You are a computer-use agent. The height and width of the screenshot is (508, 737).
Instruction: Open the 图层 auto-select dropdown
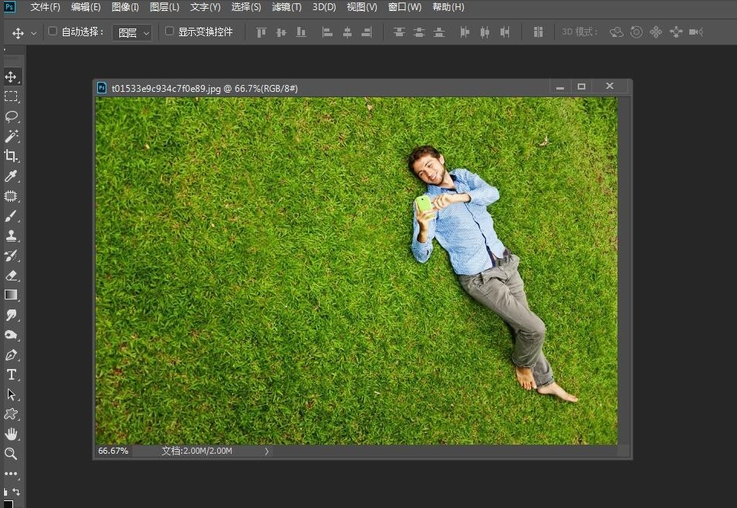click(132, 33)
